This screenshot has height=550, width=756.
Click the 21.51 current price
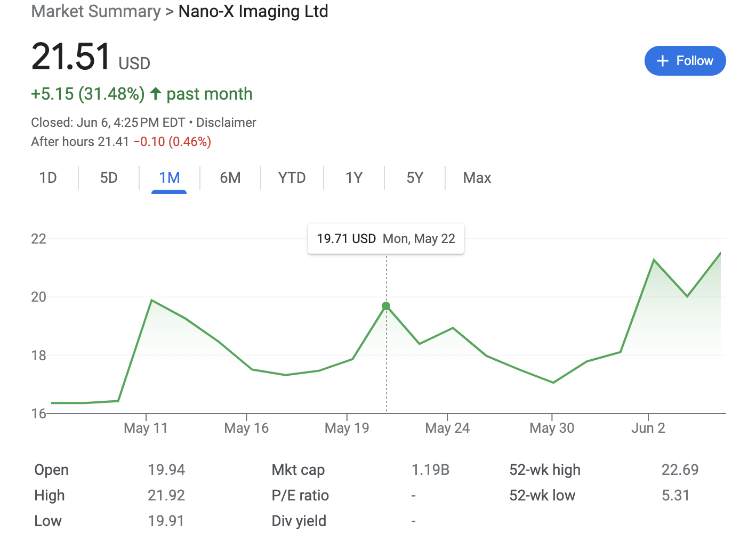[71, 56]
